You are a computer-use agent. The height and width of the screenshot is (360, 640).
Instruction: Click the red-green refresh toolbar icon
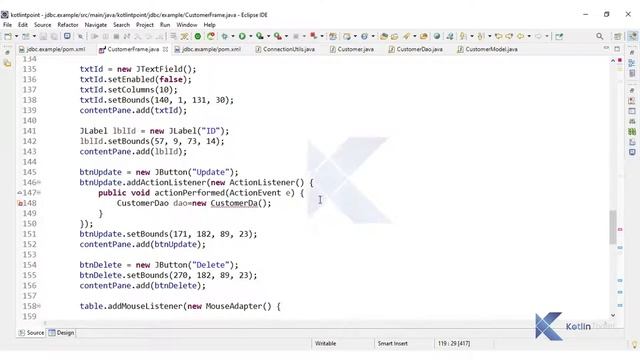point(211,36)
